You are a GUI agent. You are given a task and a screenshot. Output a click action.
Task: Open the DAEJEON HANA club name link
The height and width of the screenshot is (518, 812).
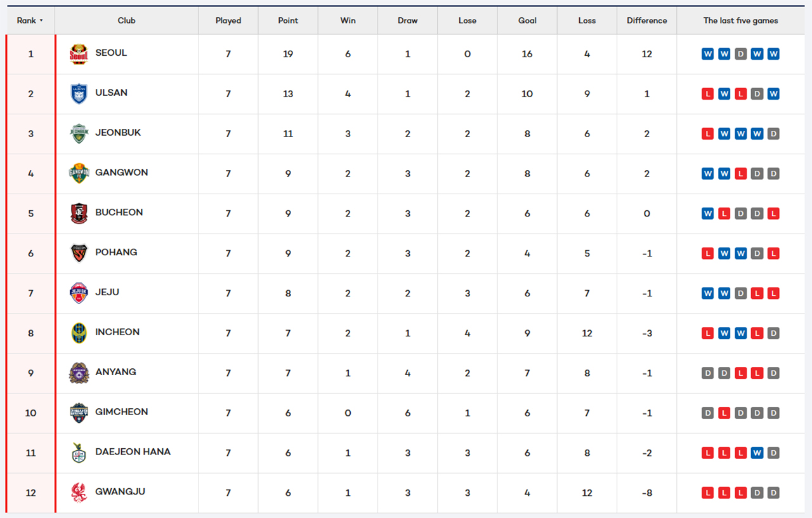(133, 452)
